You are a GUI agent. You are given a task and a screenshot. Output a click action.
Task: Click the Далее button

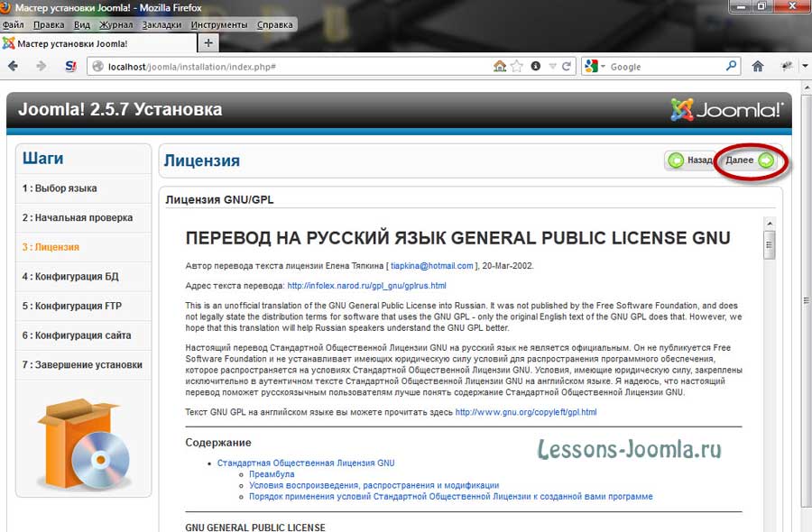(749, 161)
